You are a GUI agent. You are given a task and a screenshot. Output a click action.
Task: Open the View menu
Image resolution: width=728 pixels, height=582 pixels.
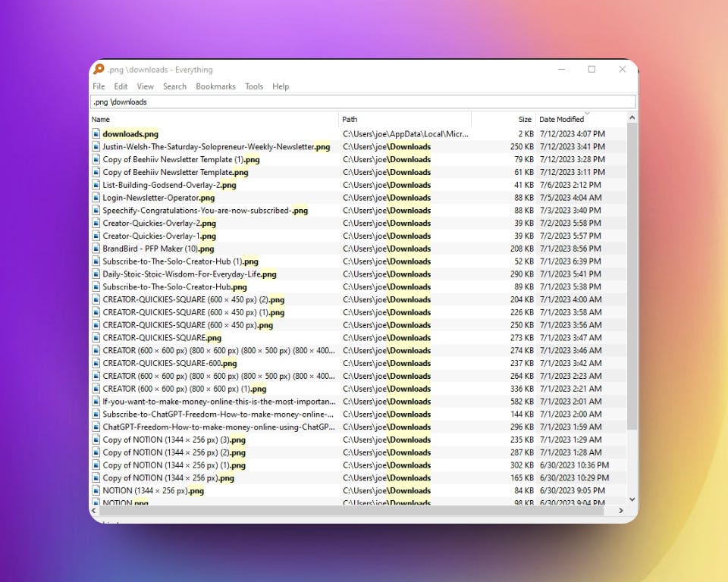[x=146, y=86]
